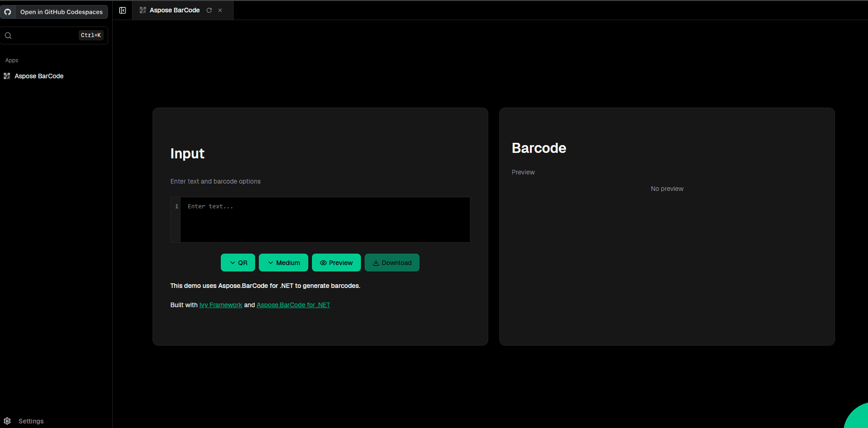The height and width of the screenshot is (428, 868).
Task: Collapse the sidebar using the panel-collapse icon
Action: tap(122, 10)
